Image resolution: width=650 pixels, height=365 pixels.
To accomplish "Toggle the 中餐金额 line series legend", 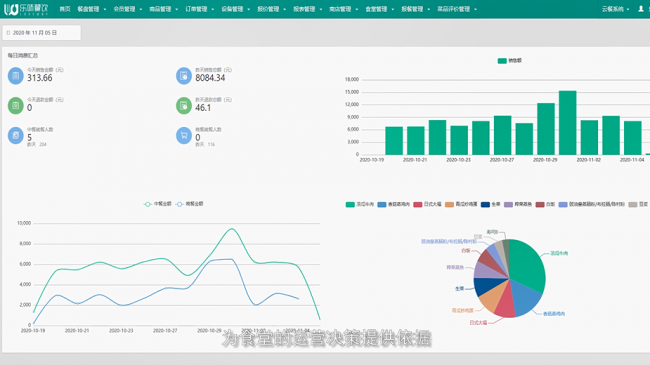I will click(x=158, y=204).
